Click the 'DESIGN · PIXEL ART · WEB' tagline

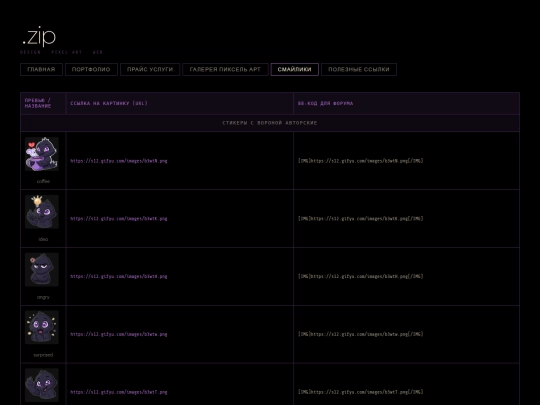(x=62, y=52)
